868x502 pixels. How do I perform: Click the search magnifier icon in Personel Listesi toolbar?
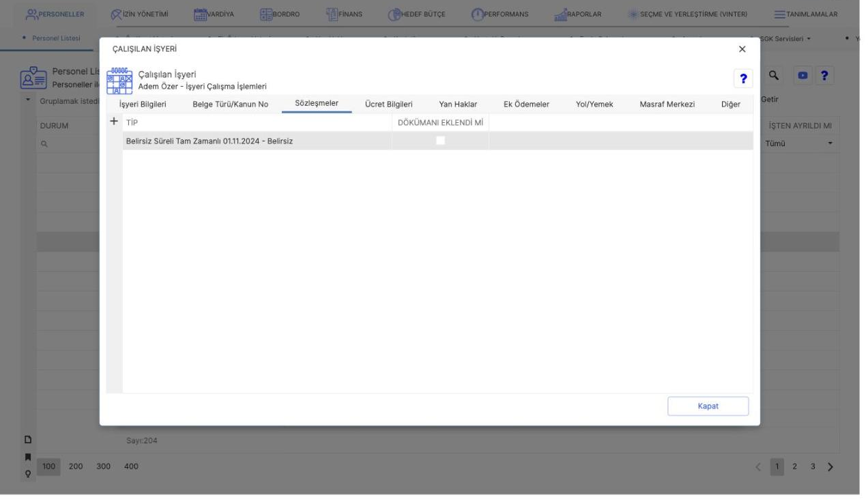click(x=774, y=76)
